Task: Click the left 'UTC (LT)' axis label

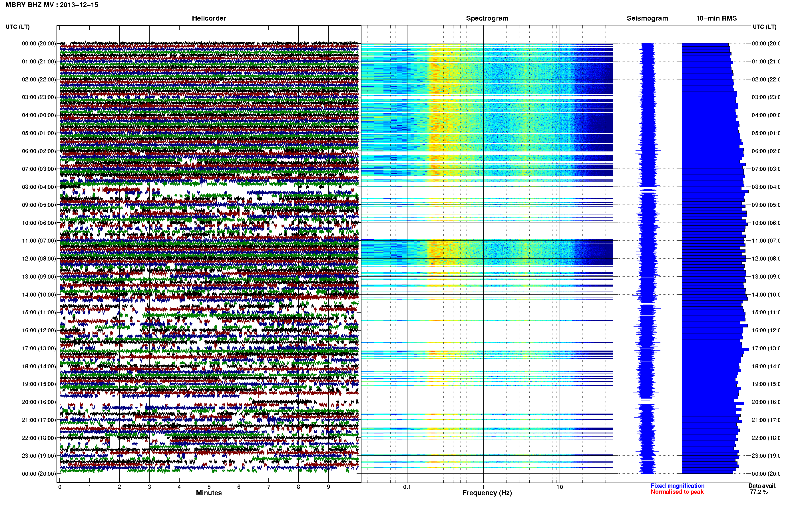Action: pyautogui.click(x=17, y=27)
